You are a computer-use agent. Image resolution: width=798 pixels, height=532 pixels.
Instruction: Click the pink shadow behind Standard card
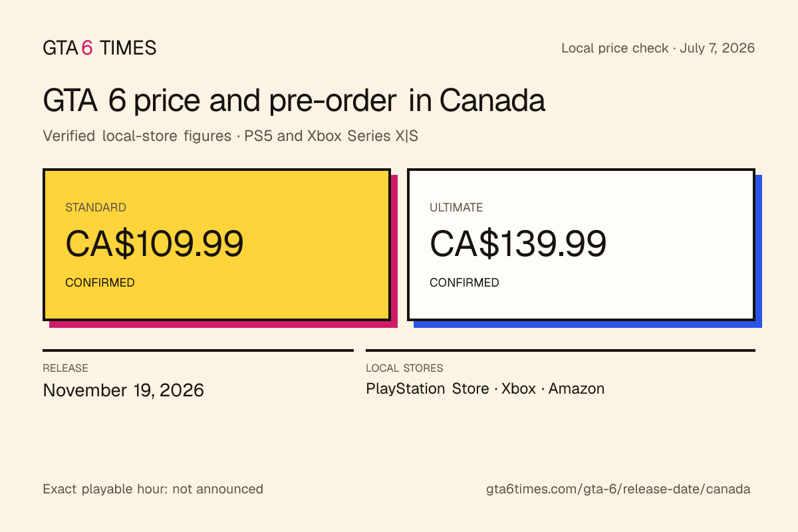[394, 251]
